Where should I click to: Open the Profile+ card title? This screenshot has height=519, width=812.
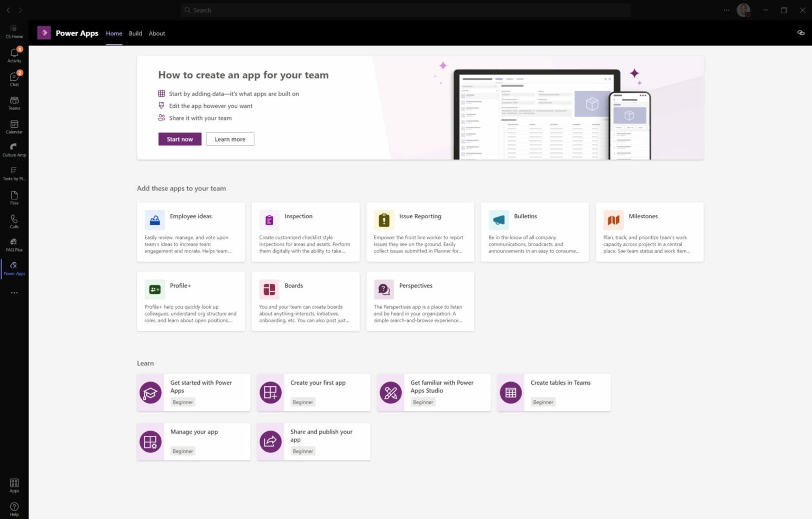[180, 285]
